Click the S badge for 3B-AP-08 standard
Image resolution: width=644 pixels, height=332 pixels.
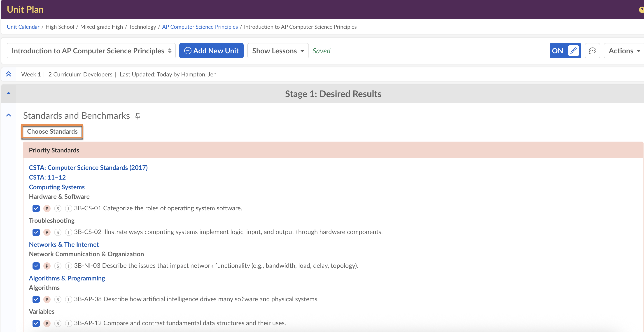(58, 299)
